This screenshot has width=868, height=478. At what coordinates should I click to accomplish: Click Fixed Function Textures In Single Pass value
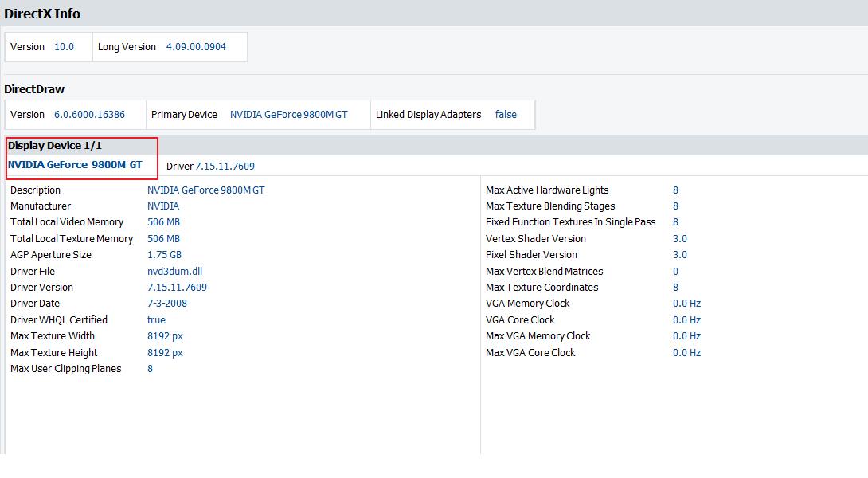[x=675, y=222]
